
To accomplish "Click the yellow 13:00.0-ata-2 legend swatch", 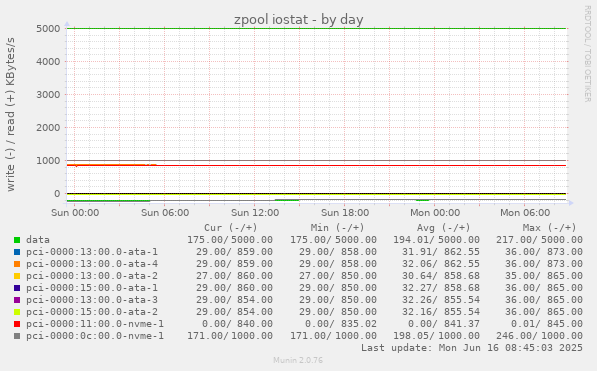I will coord(17,276).
